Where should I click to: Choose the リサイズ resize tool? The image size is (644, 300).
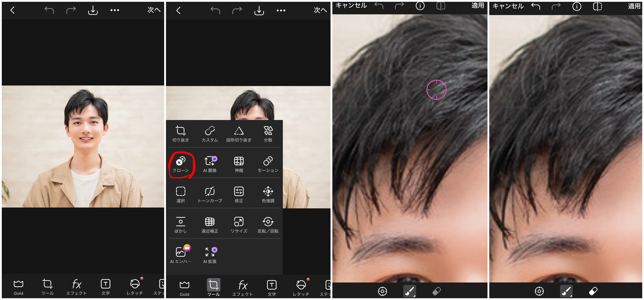239,225
